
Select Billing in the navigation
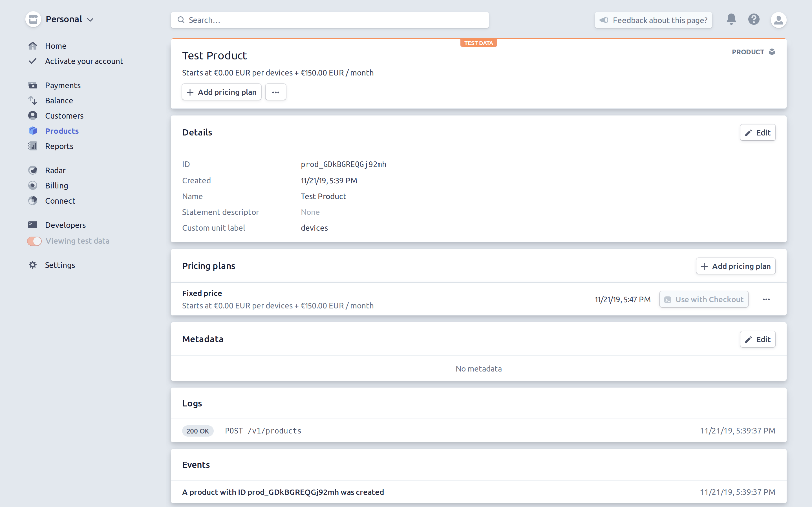point(56,185)
